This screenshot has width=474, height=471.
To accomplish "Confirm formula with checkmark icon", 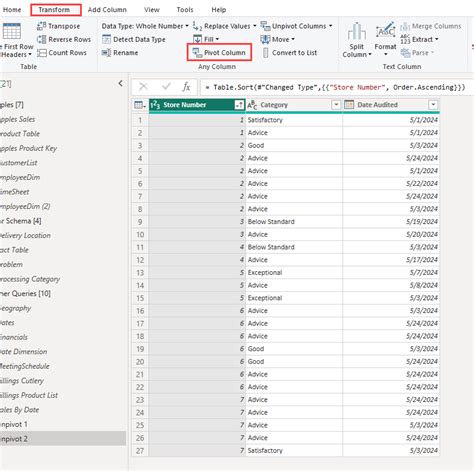I will 166,87.
